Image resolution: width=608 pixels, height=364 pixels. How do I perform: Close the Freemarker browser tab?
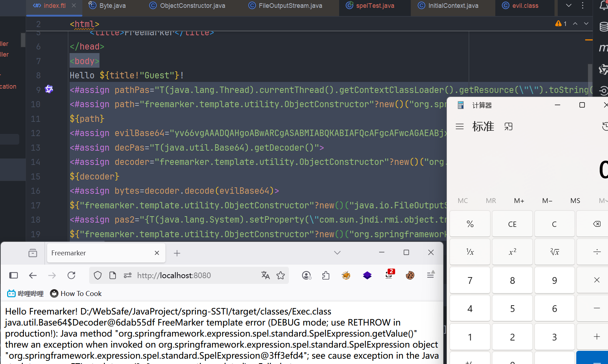(x=157, y=253)
